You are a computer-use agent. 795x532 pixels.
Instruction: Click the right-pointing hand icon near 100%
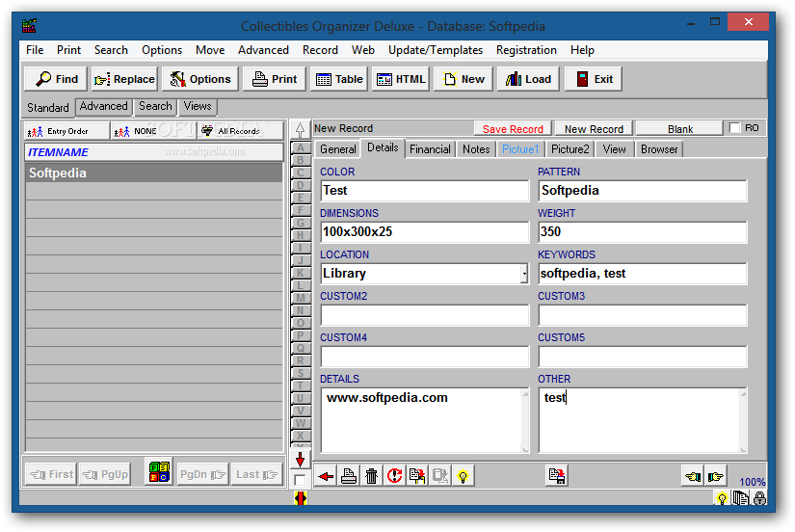tap(715, 476)
